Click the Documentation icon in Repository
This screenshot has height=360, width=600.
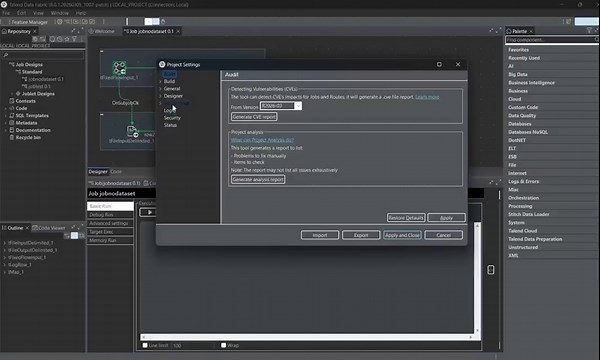(12, 130)
